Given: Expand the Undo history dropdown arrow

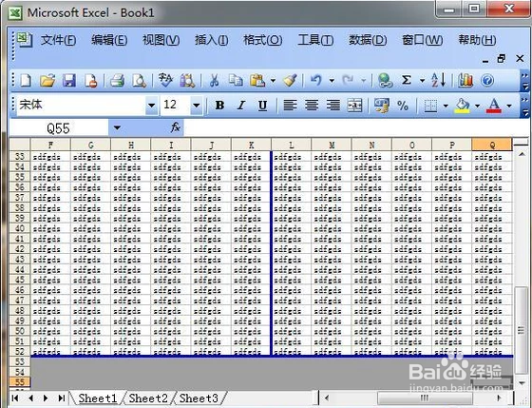Looking at the screenshot, I should click(332, 81).
